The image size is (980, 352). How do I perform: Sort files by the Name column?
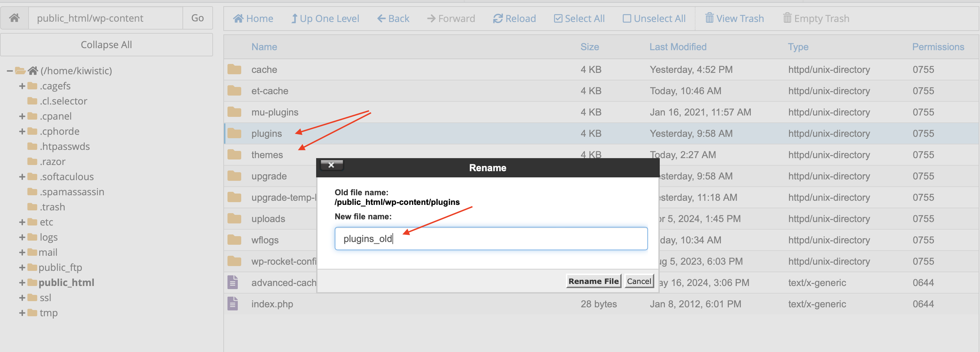(x=264, y=46)
